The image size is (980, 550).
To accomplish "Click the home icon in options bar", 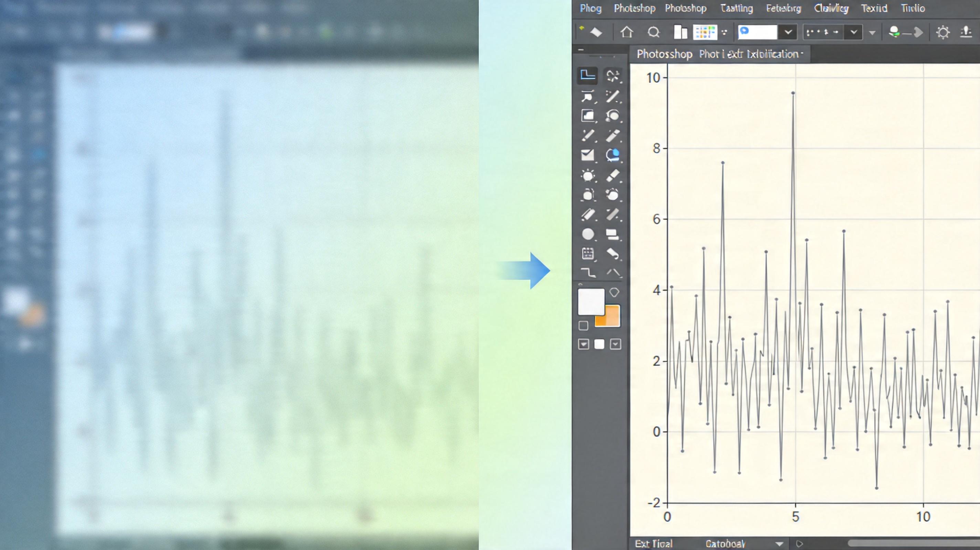I will click(627, 32).
